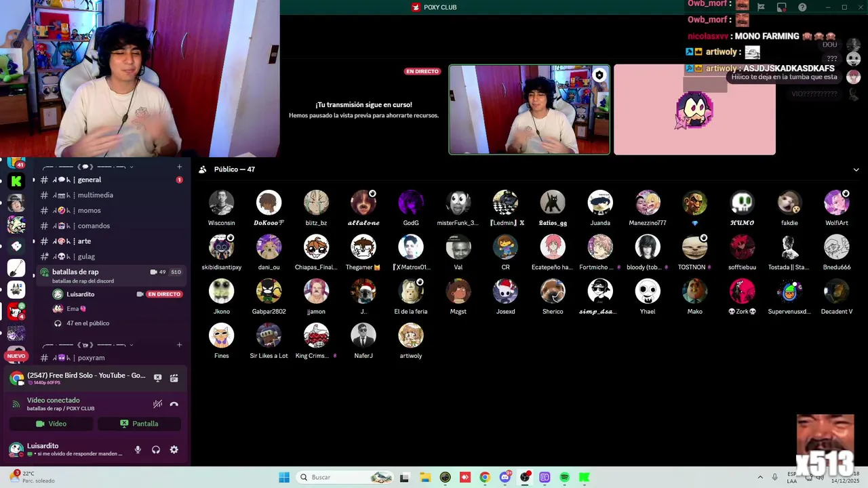Open shovel server icon in sidebar
Image resolution: width=868 pixels, height=488 pixels.
[x=16, y=268]
